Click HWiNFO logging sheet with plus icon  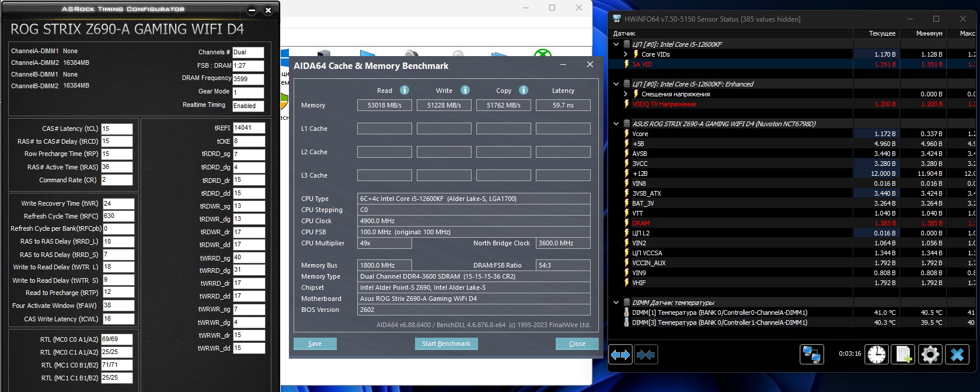[904, 354]
